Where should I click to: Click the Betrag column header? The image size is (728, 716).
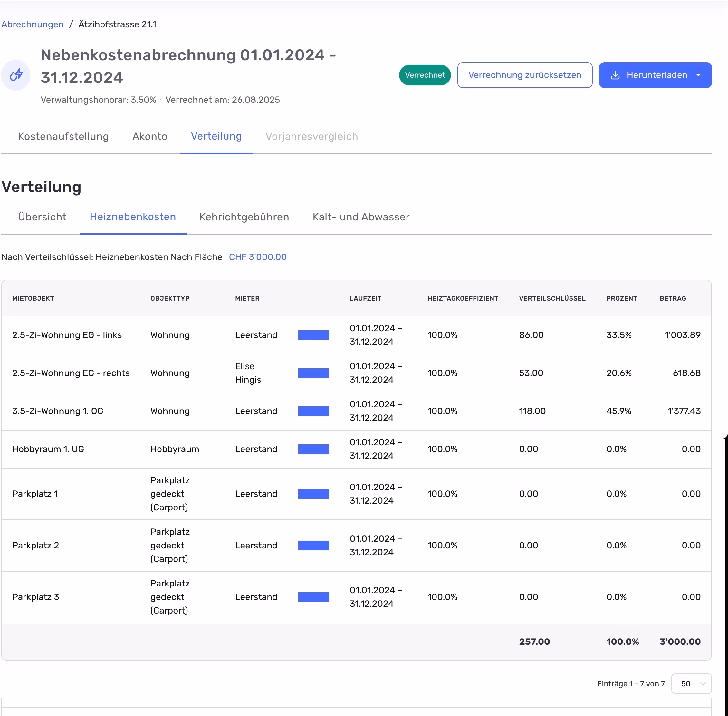tap(672, 298)
